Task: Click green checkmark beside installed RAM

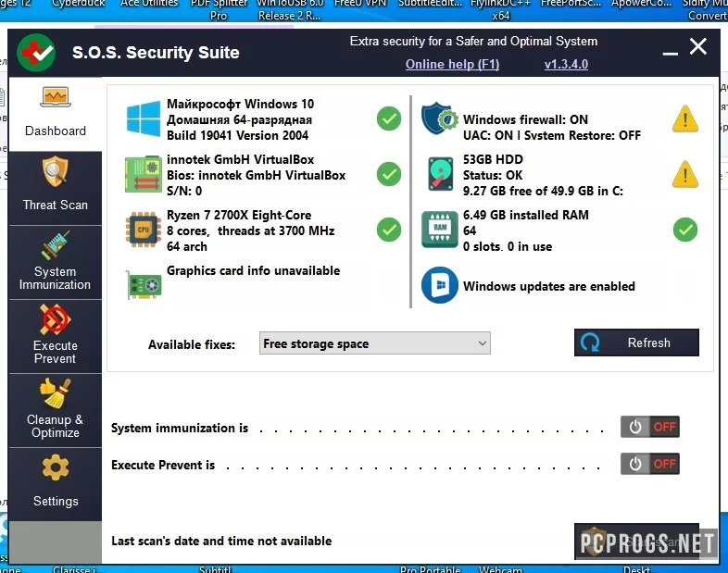Action: (685, 230)
